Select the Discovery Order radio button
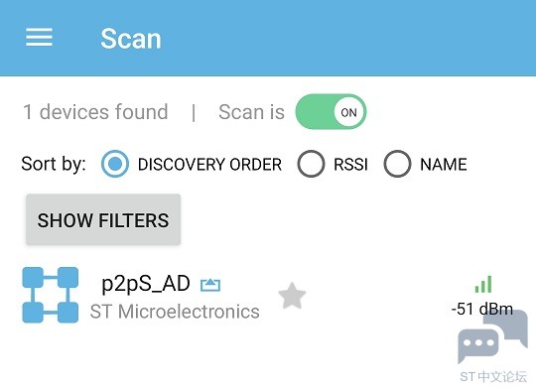The image size is (536, 392). [x=115, y=164]
